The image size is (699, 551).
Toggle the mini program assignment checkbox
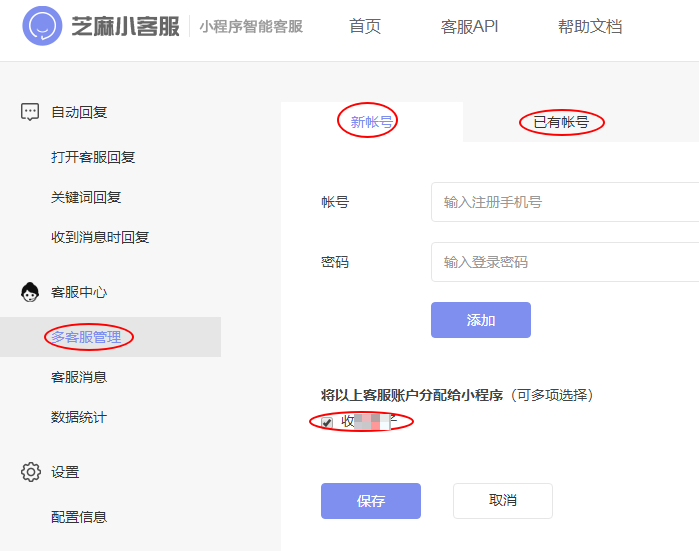[327, 422]
